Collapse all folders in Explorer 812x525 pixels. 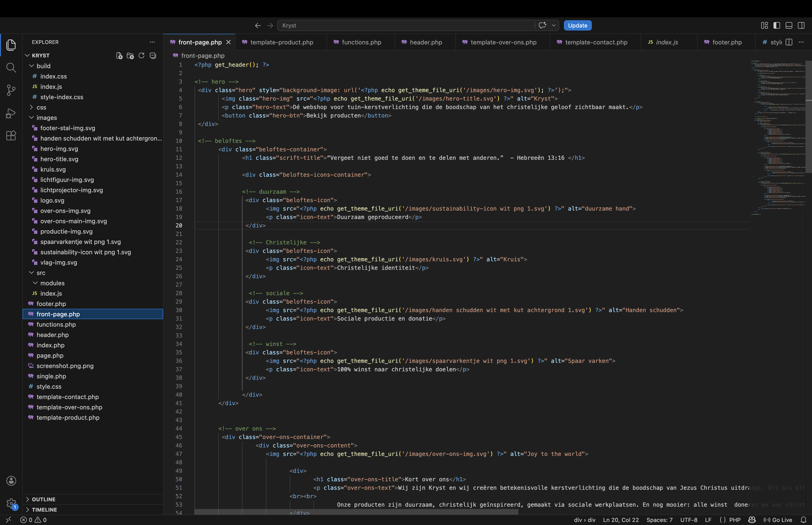pos(153,55)
